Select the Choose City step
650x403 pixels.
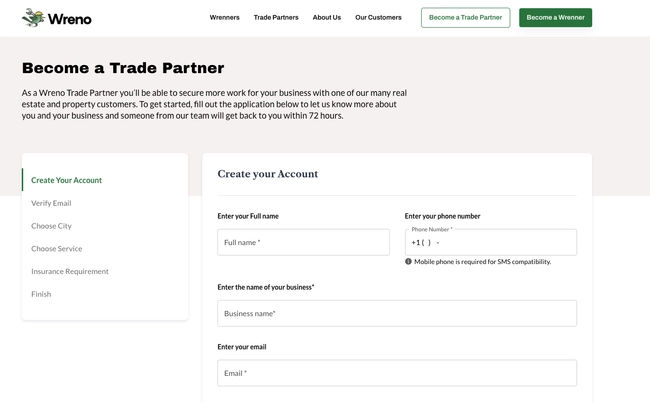(51, 226)
